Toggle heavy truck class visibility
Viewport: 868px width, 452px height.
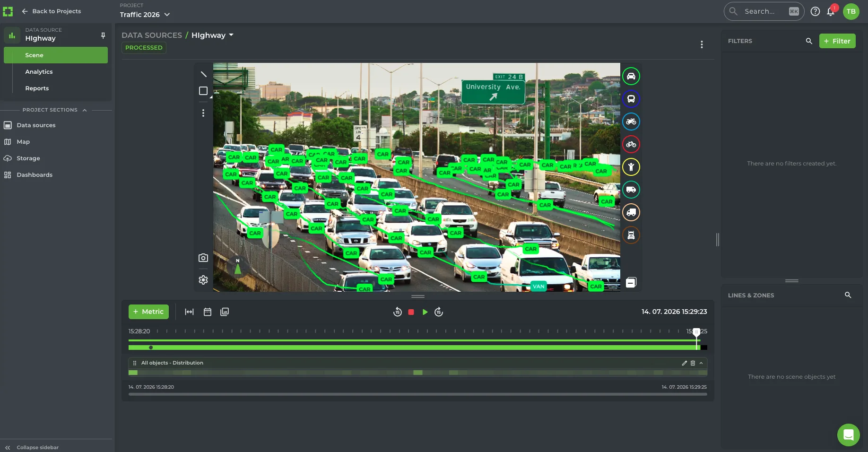[x=631, y=235]
